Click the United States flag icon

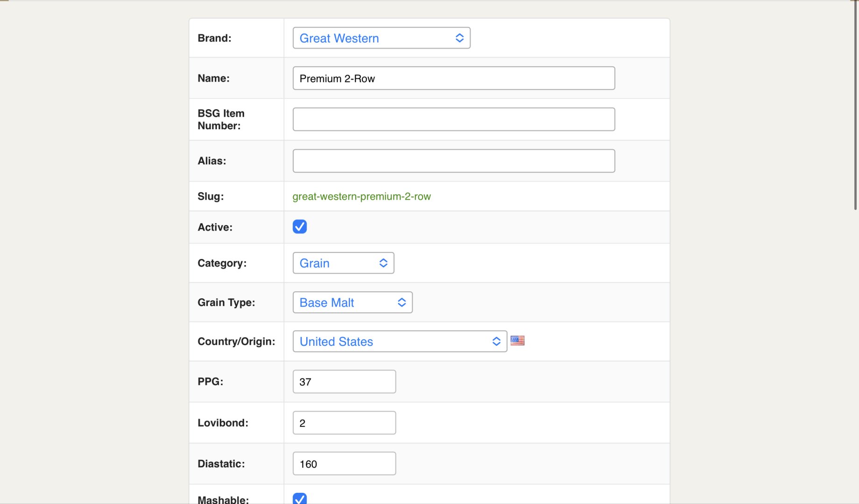517,341
